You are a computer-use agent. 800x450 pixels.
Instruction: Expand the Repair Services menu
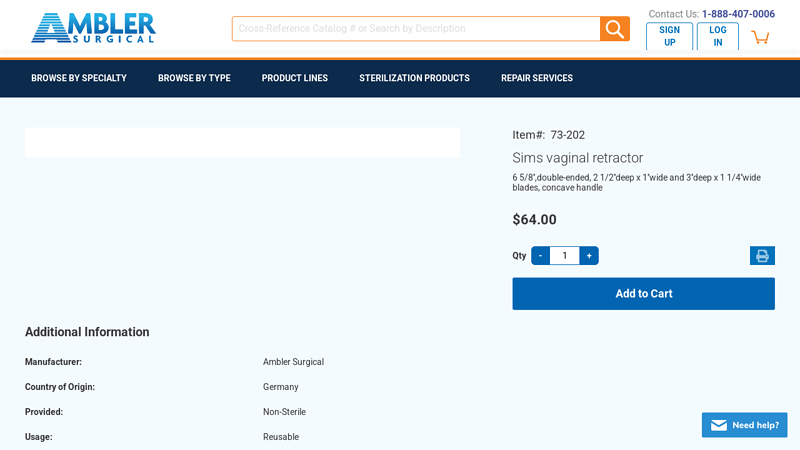coord(537,78)
